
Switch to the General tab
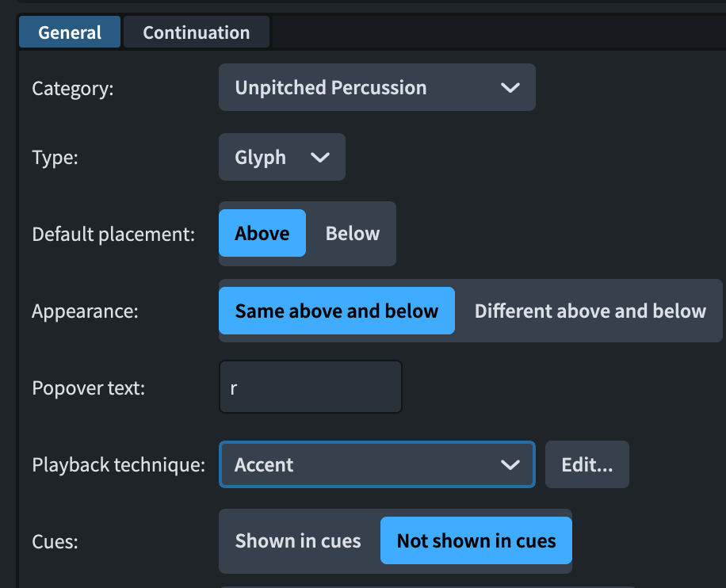70,33
